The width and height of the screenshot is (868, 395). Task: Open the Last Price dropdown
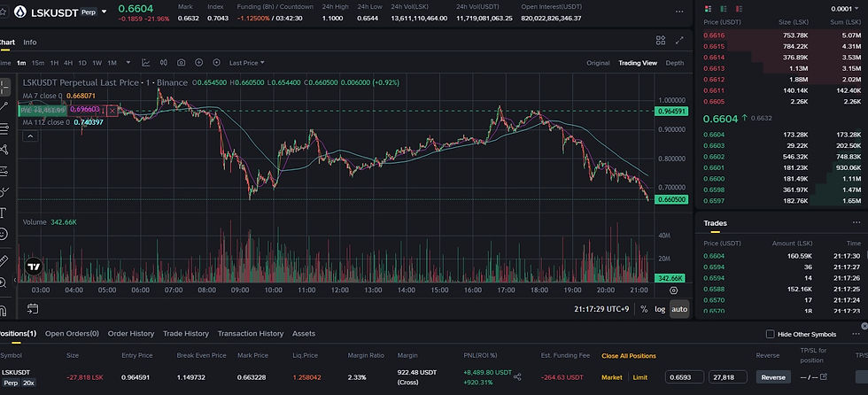pos(247,63)
